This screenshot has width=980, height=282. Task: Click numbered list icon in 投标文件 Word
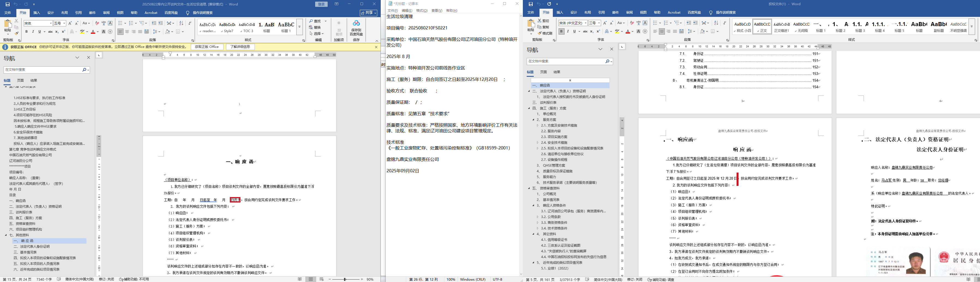[x=666, y=23]
